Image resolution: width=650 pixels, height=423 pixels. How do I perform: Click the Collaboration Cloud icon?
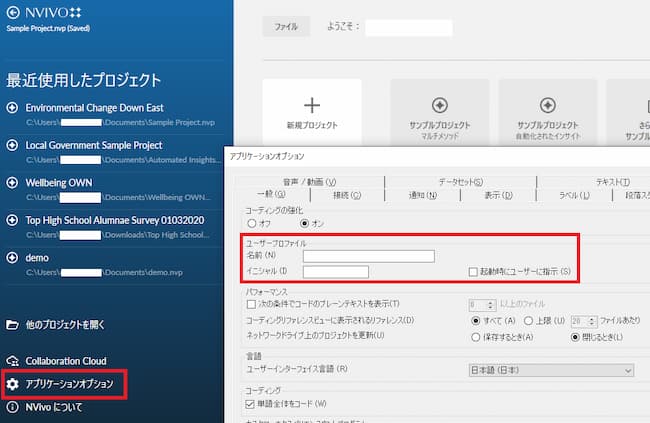[12, 361]
